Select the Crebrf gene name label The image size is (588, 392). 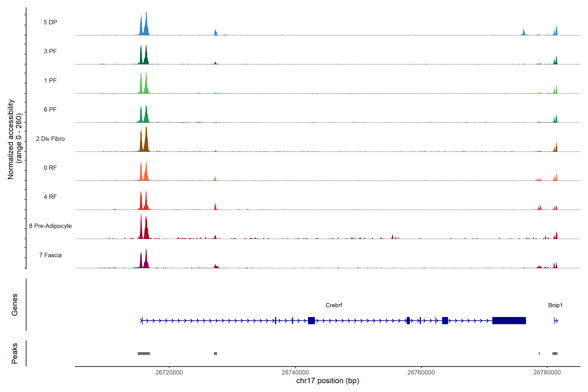click(334, 305)
